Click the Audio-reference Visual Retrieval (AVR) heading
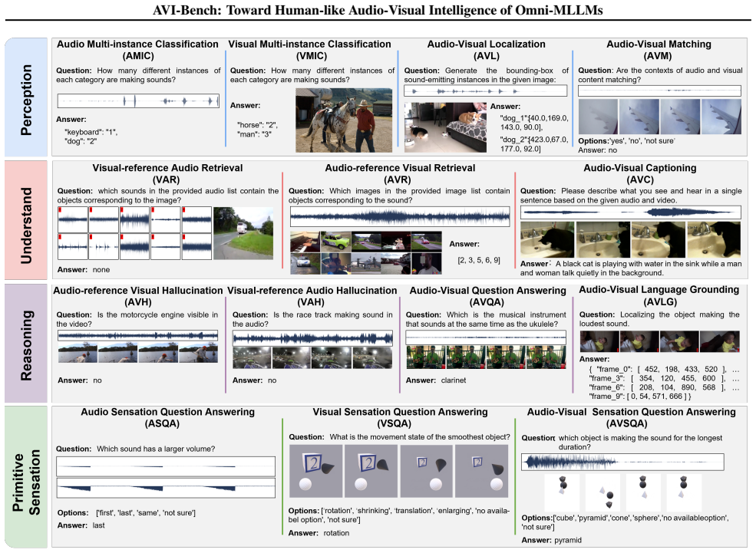Viewport: 756px width, 553px height. coord(400,174)
